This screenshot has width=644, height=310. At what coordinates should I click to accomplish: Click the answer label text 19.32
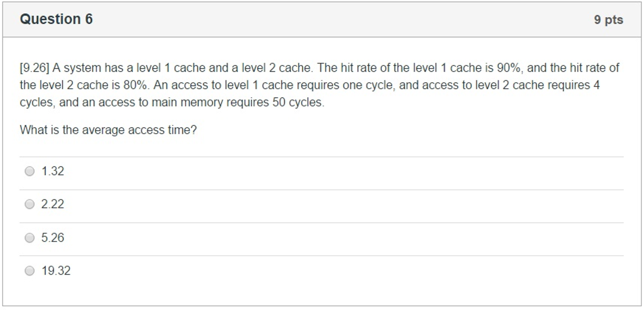click(x=56, y=270)
